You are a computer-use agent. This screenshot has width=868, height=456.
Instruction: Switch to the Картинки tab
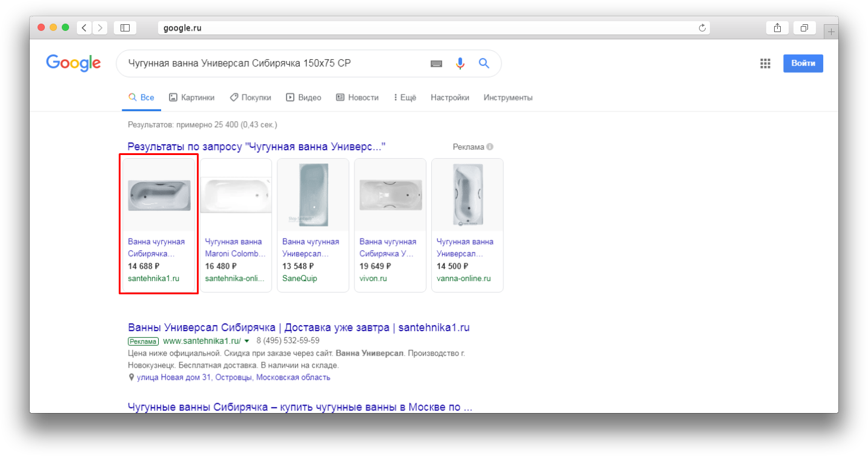(x=191, y=97)
